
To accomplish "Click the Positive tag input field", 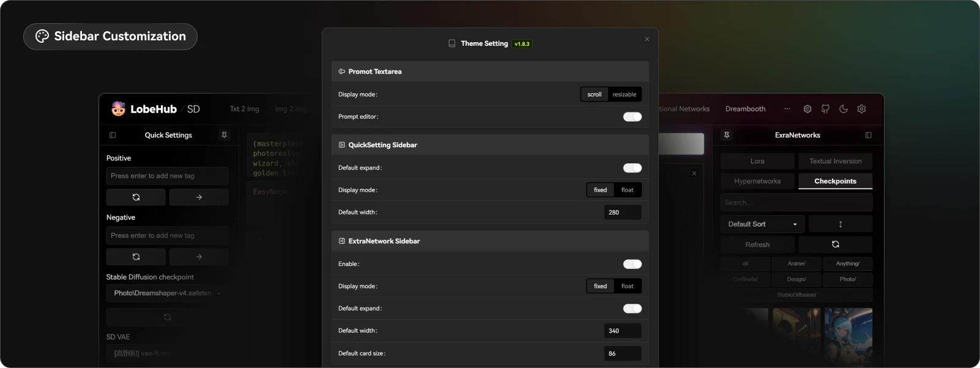I will coord(167,176).
